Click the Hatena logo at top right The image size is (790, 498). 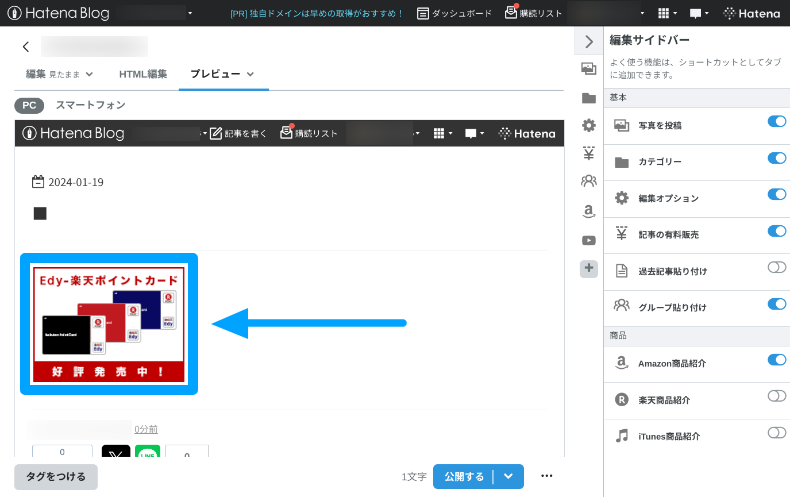(751, 14)
